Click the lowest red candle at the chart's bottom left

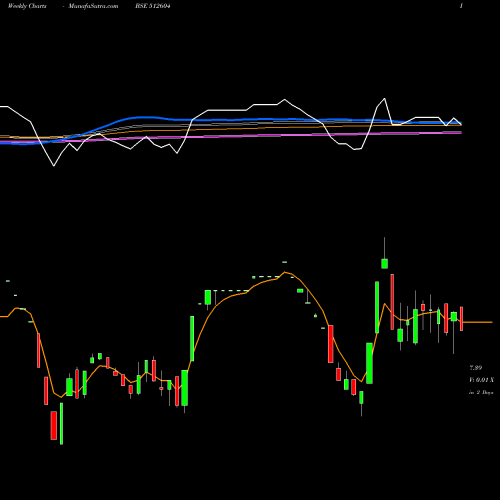coord(54,425)
